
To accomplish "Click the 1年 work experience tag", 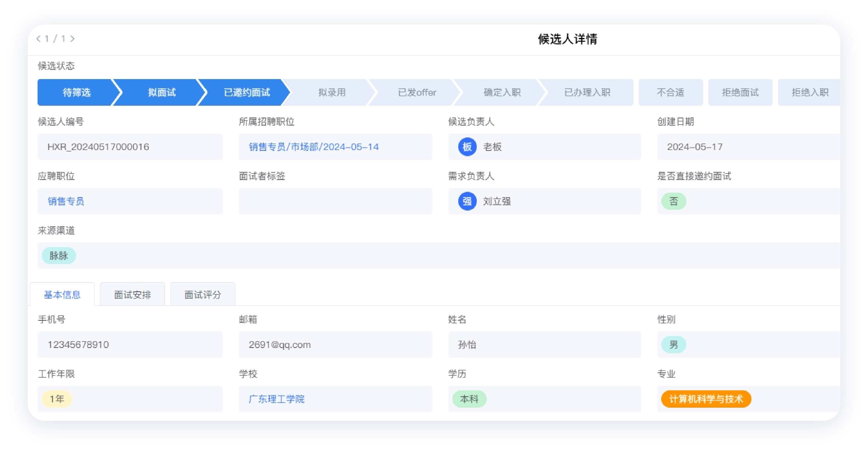I will [x=57, y=399].
